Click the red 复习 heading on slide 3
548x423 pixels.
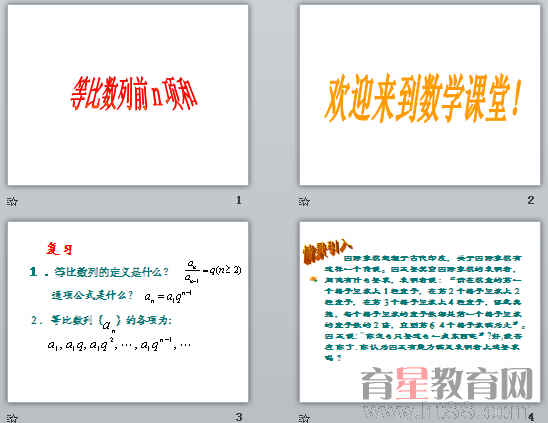pyautogui.click(x=59, y=249)
